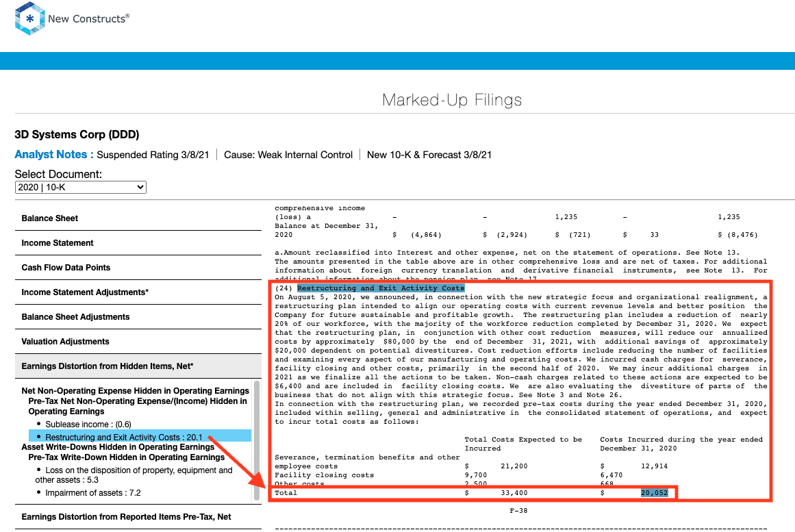Click the 21,200 severance expected costs value
Image resolution: width=795 pixels, height=532 pixels.
[x=514, y=466]
